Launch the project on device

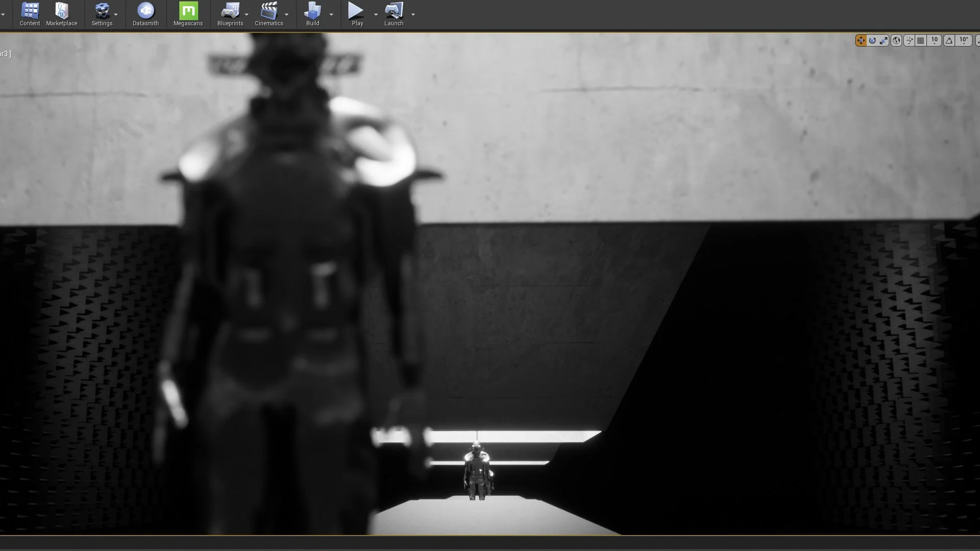point(394,14)
